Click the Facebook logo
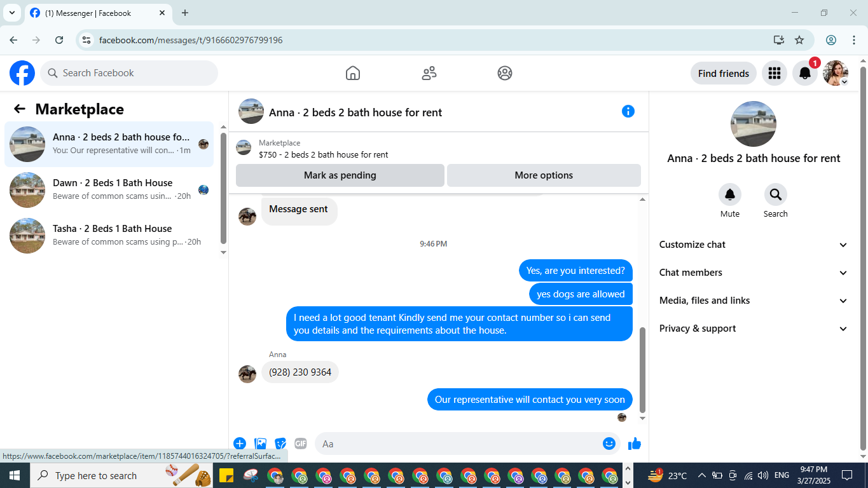The height and width of the screenshot is (488, 868). coord(22,73)
